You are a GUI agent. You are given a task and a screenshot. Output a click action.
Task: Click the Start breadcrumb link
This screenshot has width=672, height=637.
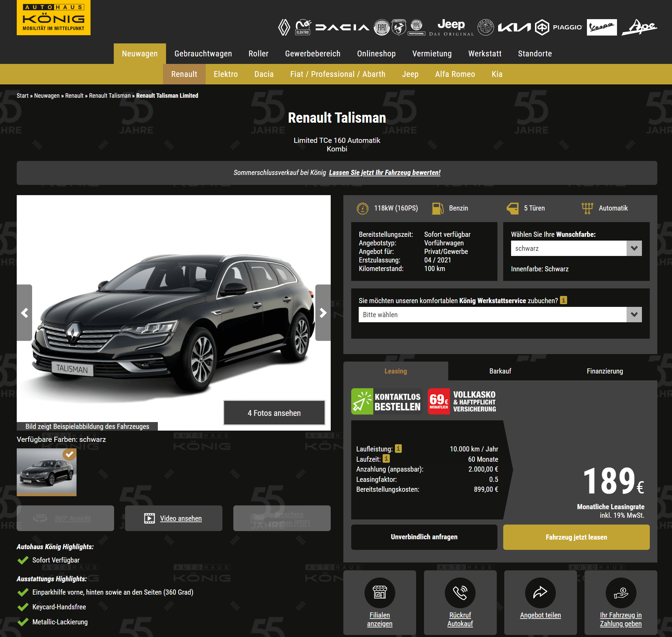click(x=23, y=96)
